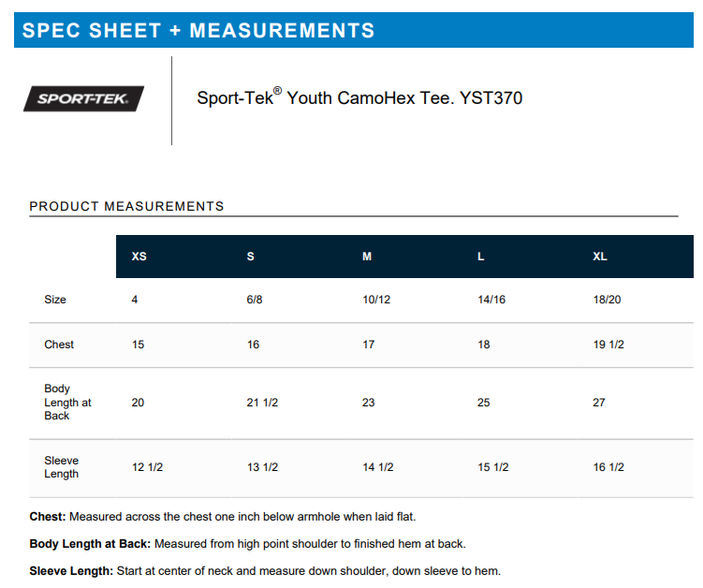The image size is (703, 588).
Task: Click the Product Measurements heading
Action: (127, 206)
